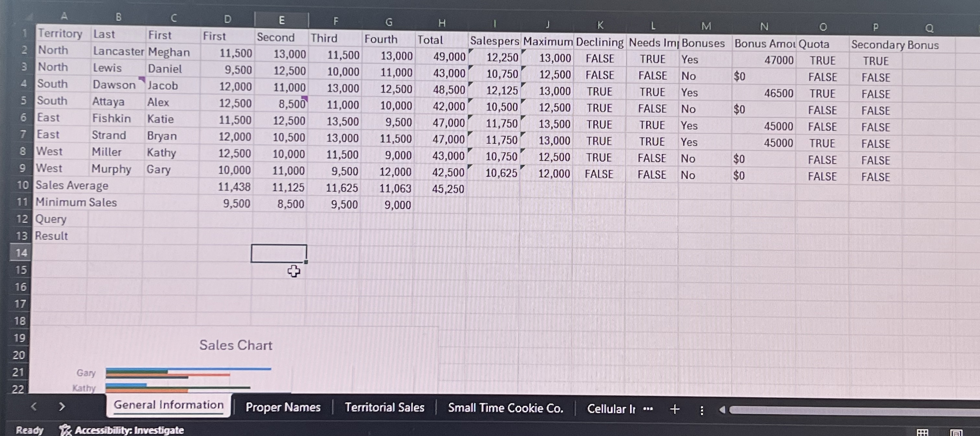980x436 pixels.
Task: Switch to Page Layout view icon
Action: [956, 432]
